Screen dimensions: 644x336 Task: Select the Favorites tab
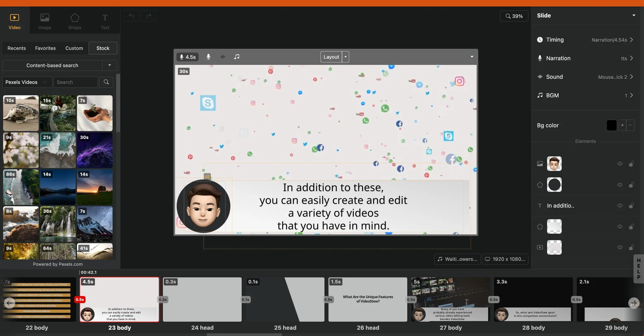click(x=45, y=48)
